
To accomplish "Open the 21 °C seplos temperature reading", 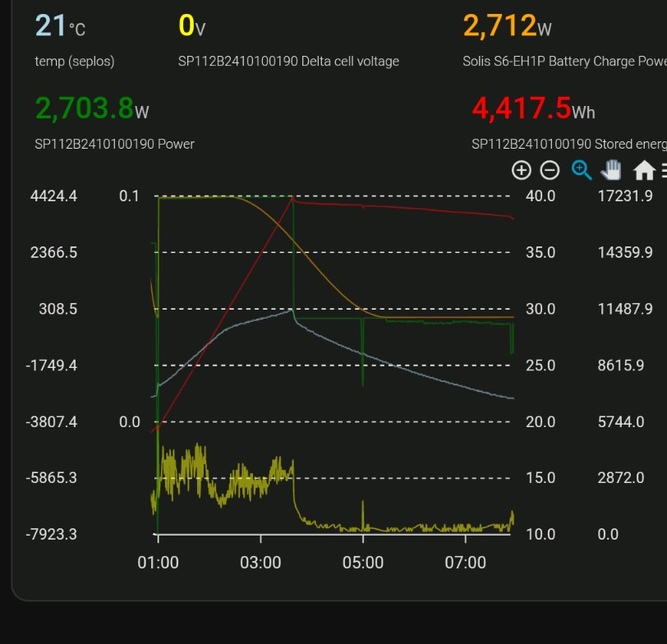I will coord(60,26).
